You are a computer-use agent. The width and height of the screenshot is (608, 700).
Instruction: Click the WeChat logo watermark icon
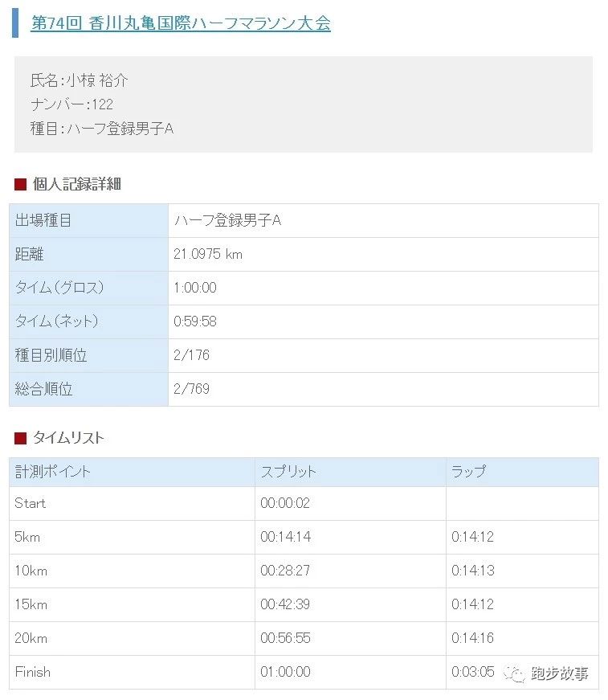[x=514, y=673]
